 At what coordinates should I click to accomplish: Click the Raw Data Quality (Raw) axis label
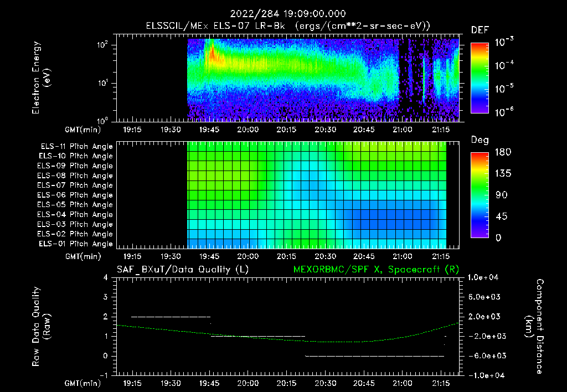(41, 327)
